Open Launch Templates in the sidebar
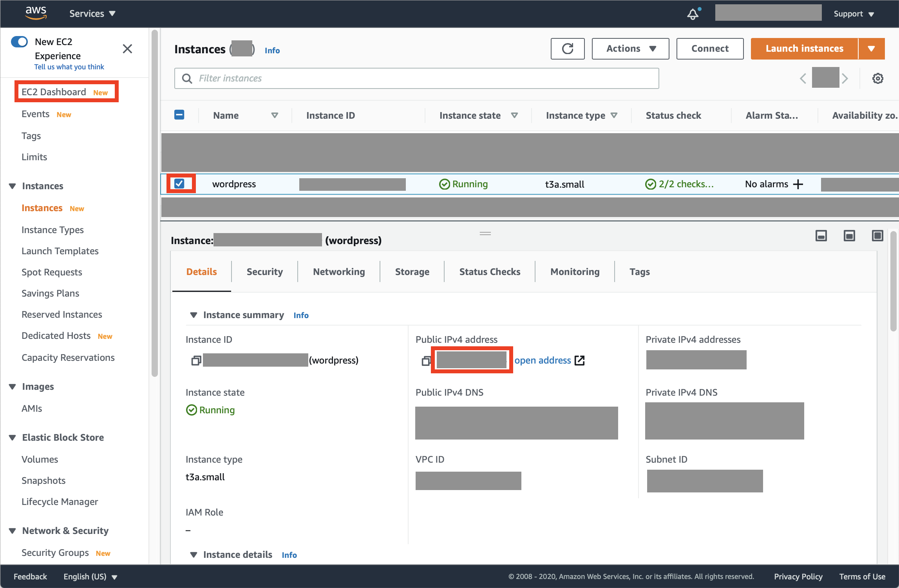The image size is (899, 588). tap(60, 251)
